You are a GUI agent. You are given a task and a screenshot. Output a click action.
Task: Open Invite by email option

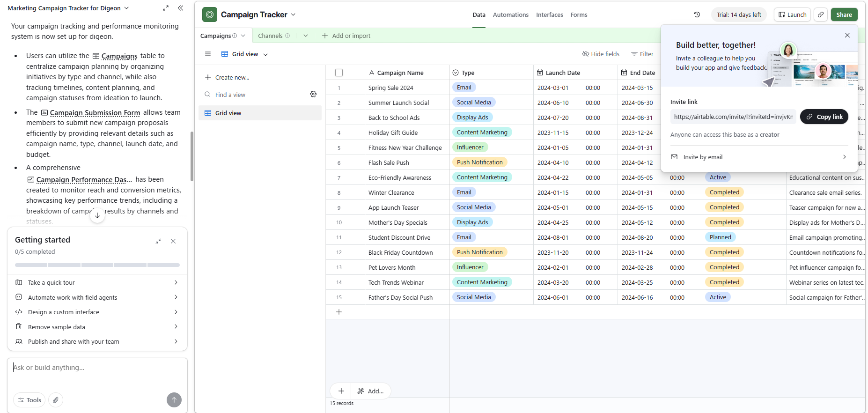(x=759, y=157)
